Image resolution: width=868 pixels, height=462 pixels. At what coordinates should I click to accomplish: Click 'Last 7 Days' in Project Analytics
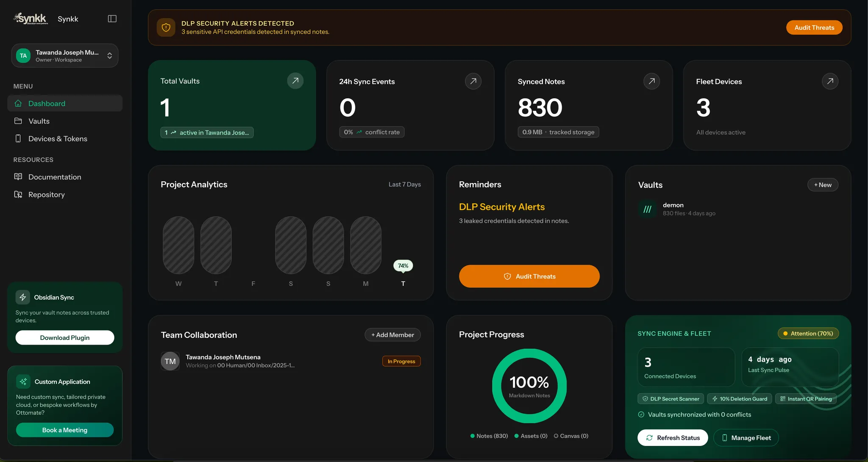(x=405, y=184)
